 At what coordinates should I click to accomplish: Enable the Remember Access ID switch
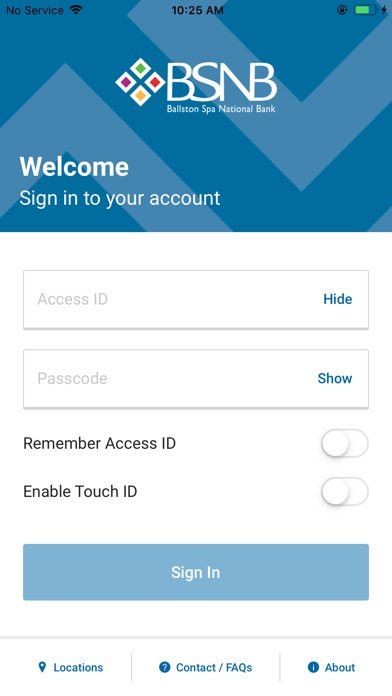345,443
